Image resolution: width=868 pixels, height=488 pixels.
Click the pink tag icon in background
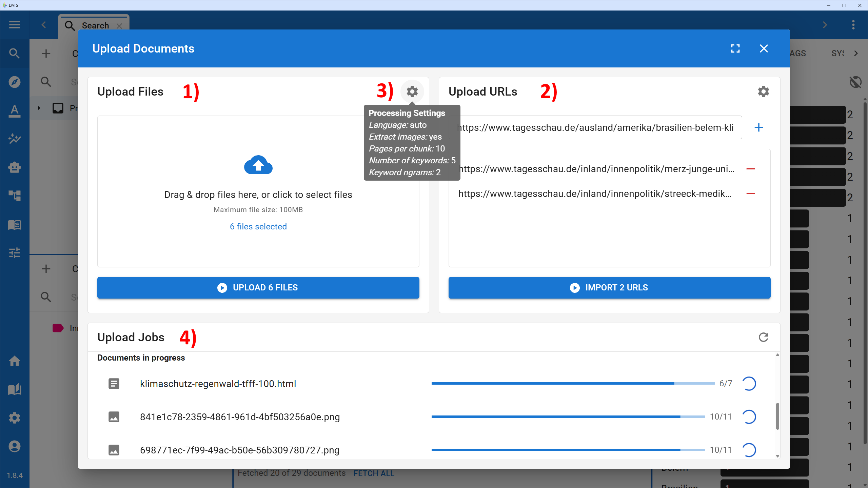pyautogui.click(x=58, y=328)
